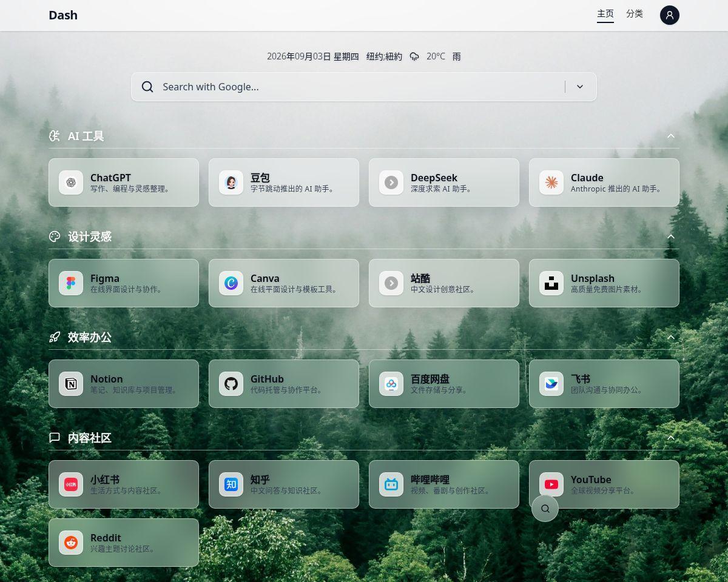This screenshot has width=728, height=582.
Task: Click 知乎 description 中文问答与知识社区。
Action: [288, 490]
